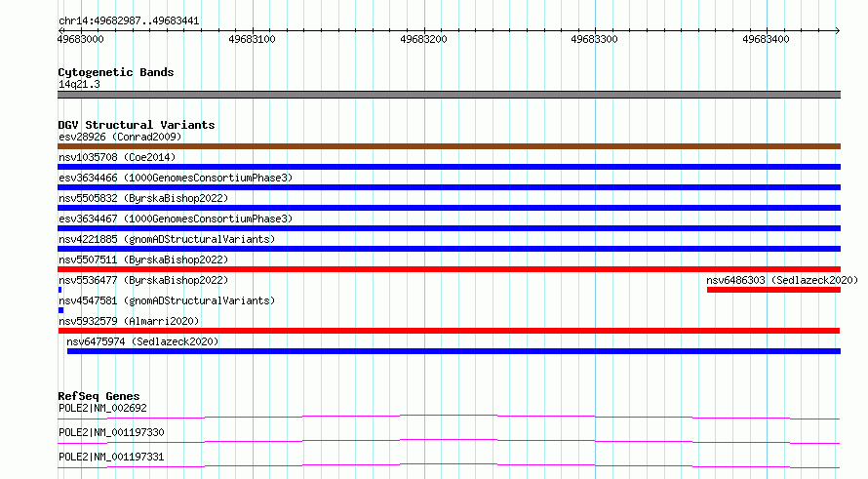Select the nsv1035708 (Coe2014) blue bar

point(449,167)
